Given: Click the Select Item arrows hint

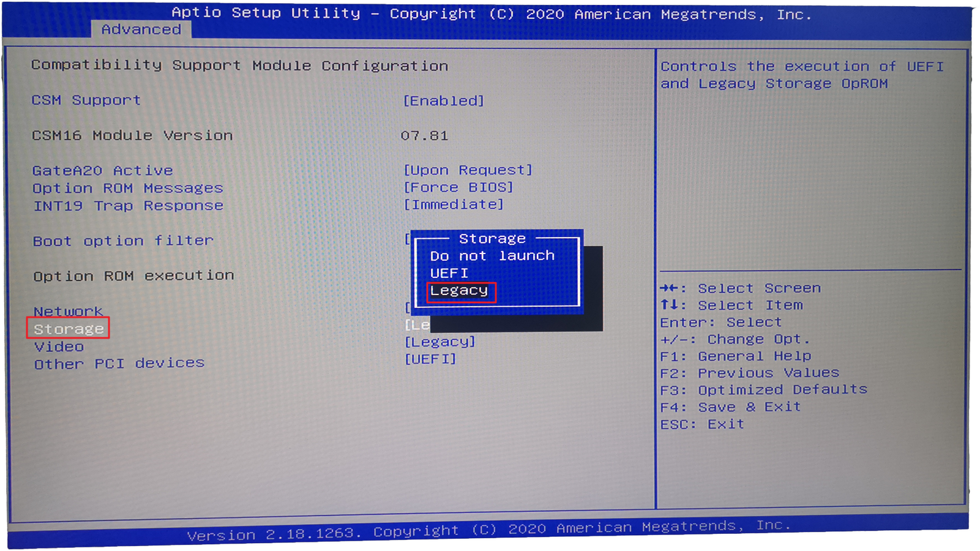Looking at the screenshot, I should pos(731,305).
